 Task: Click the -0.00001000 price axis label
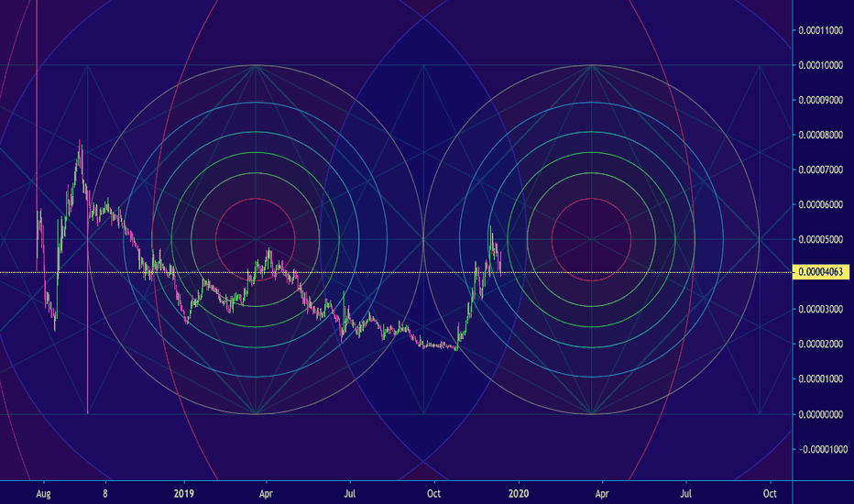tap(823, 450)
